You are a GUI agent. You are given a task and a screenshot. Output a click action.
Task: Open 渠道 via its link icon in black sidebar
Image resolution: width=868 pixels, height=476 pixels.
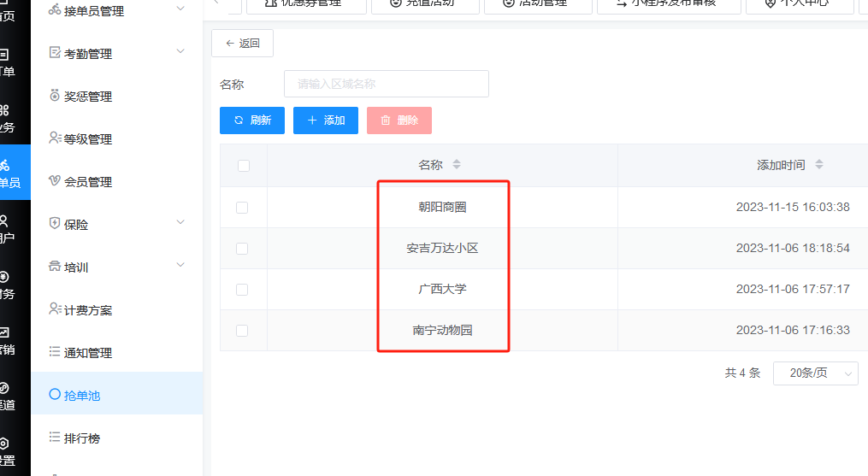[x=4, y=387]
